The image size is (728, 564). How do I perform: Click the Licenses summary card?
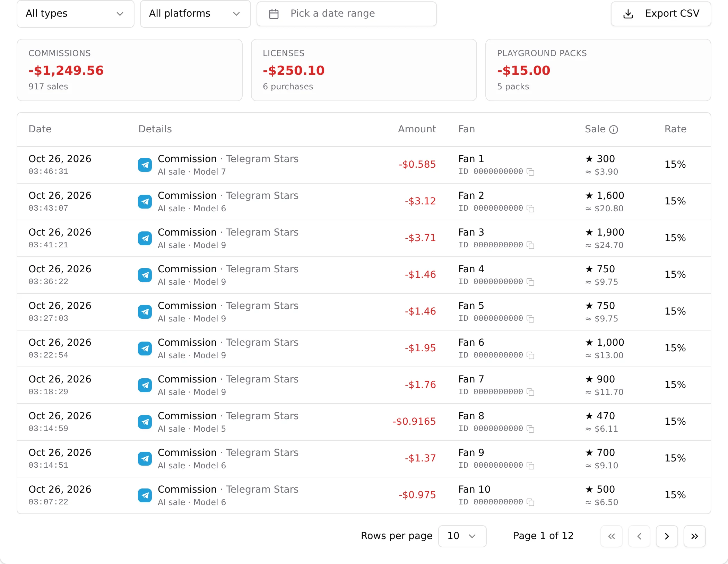(364, 70)
